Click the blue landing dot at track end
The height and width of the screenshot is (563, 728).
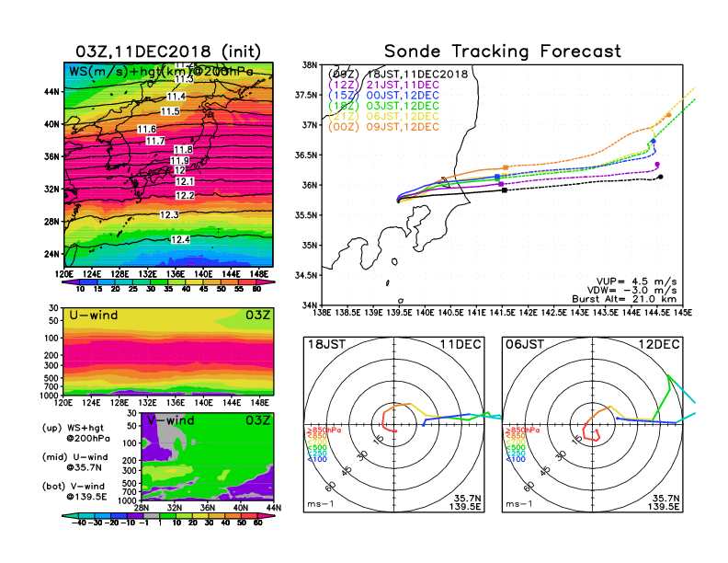coord(654,141)
